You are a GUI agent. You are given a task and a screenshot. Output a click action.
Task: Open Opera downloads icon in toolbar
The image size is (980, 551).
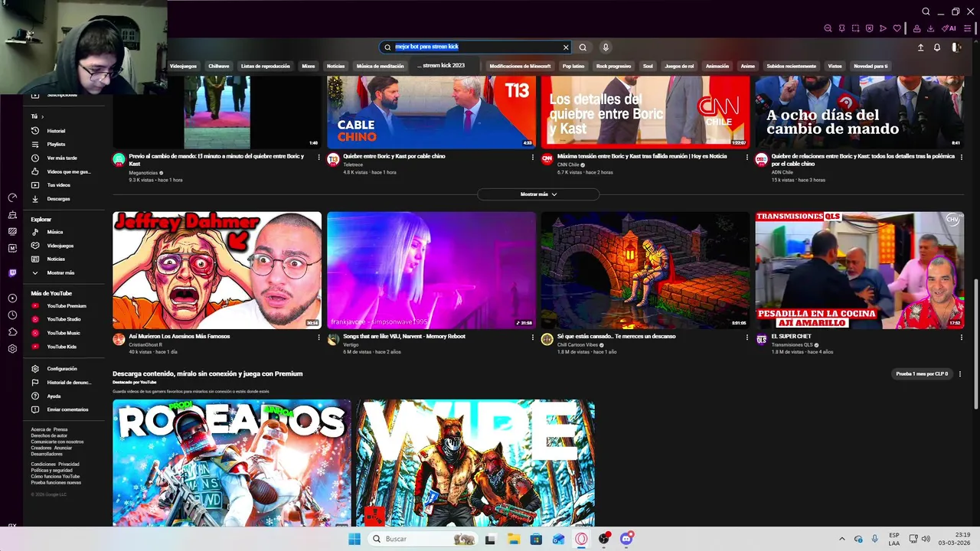coord(931,28)
